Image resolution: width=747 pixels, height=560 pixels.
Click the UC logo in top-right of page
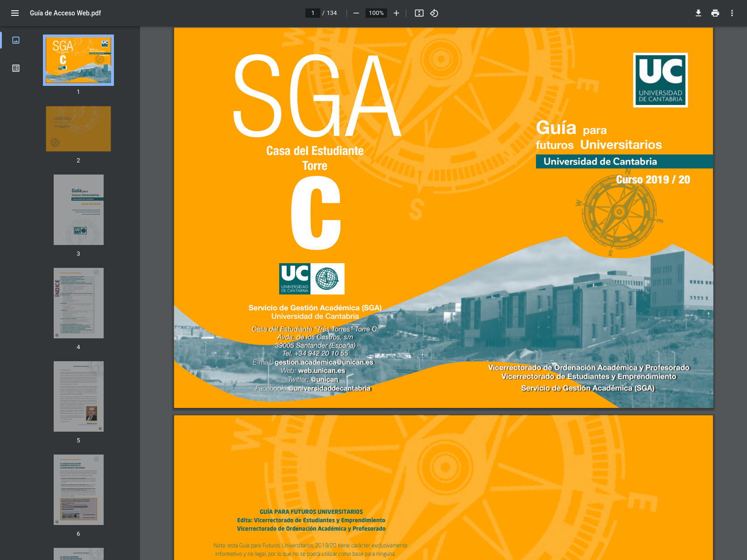(661, 80)
